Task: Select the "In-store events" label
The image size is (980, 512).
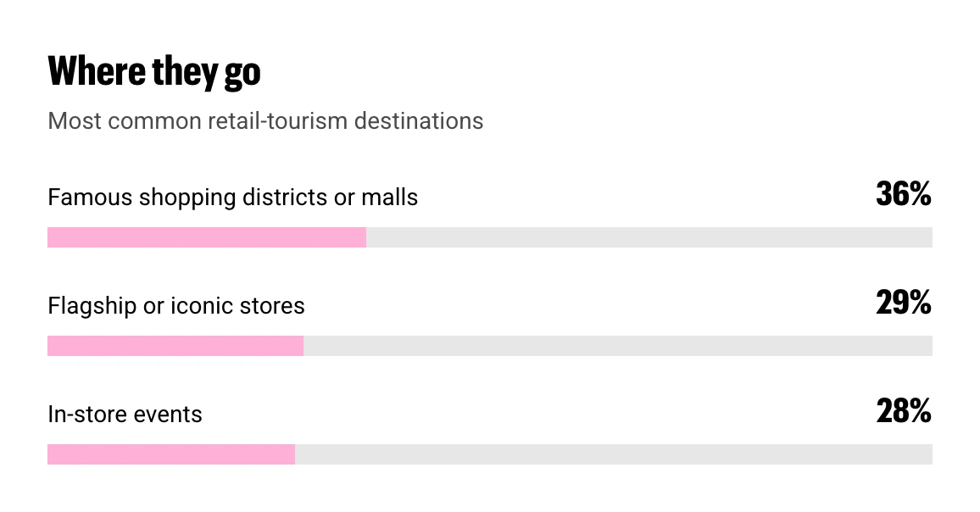Action: tap(125, 415)
